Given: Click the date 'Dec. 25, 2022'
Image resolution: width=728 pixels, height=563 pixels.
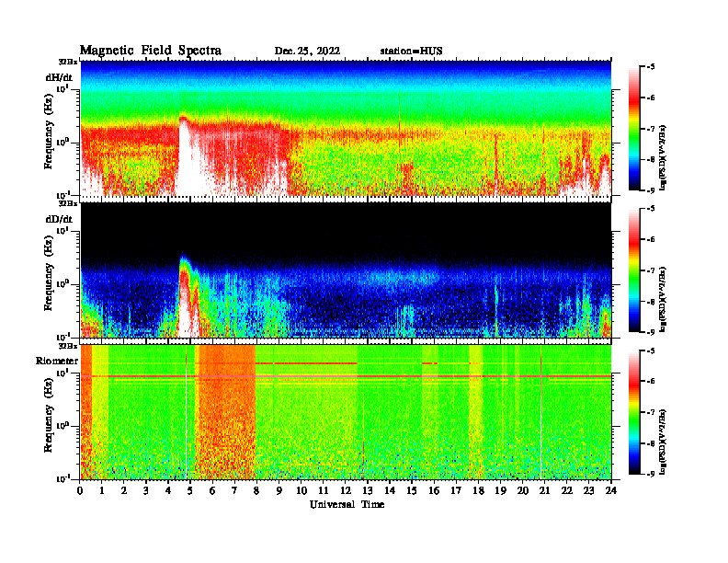Looking at the screenshot, I should (307, 52).
